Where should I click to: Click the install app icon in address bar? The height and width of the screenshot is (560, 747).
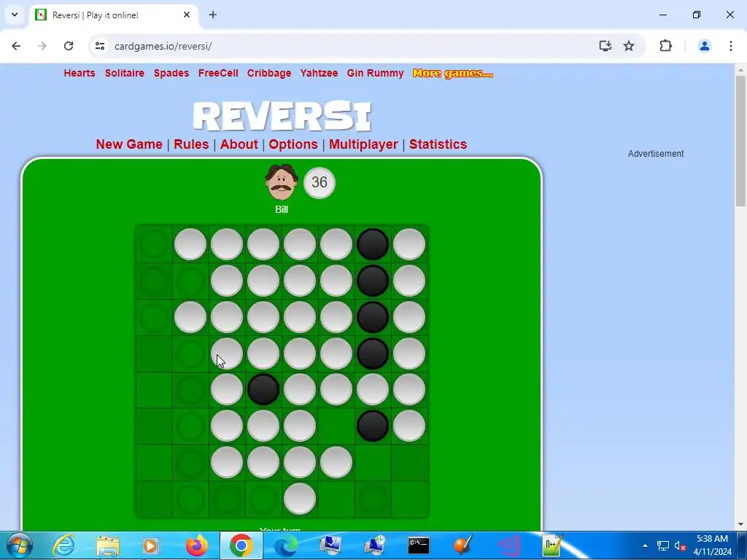click(605, 46)
